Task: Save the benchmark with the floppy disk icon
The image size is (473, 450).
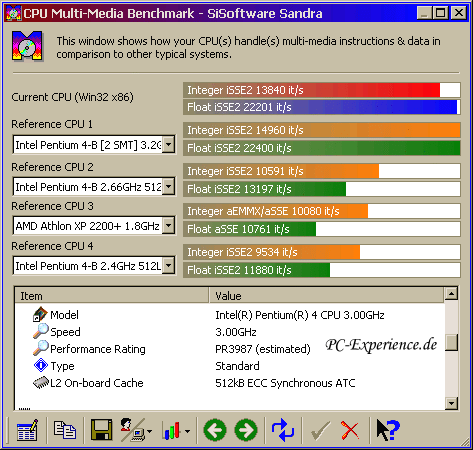Action: 102,430
